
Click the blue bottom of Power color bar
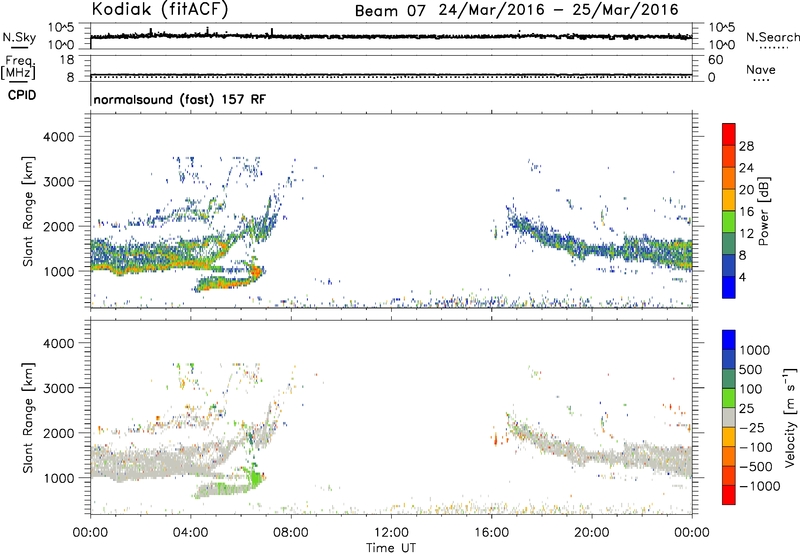[729, 287]
